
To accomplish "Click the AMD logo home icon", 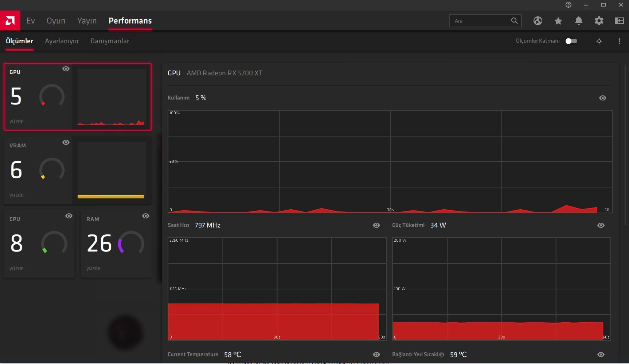I will point(10,21).
